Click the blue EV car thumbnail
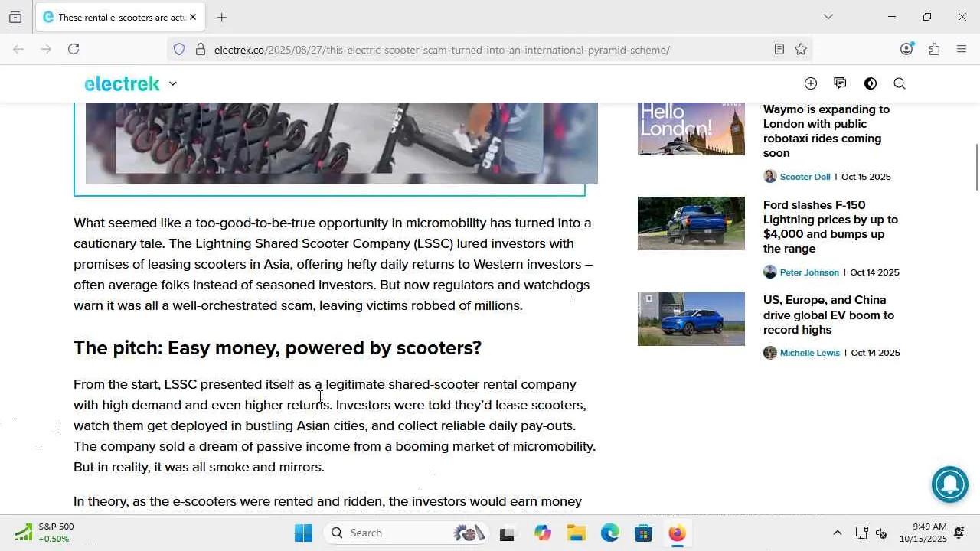 click(x=691, y=319)
